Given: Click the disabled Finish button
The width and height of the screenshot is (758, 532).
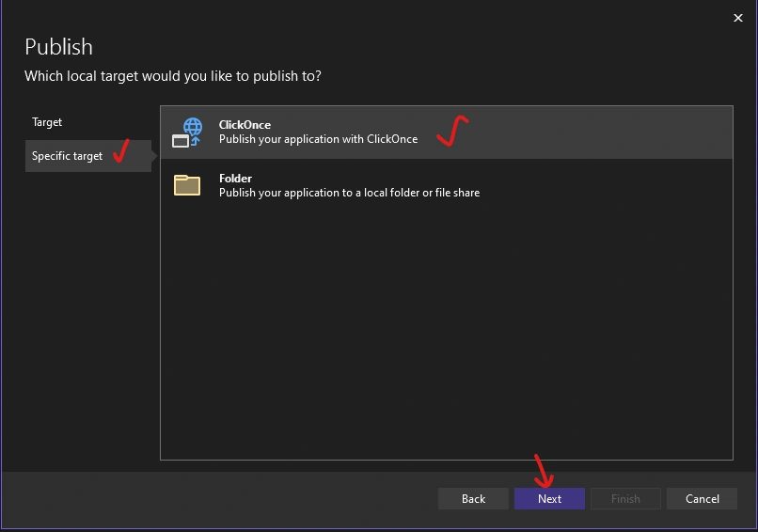Looking at the screenshot, I should [625, 499].
